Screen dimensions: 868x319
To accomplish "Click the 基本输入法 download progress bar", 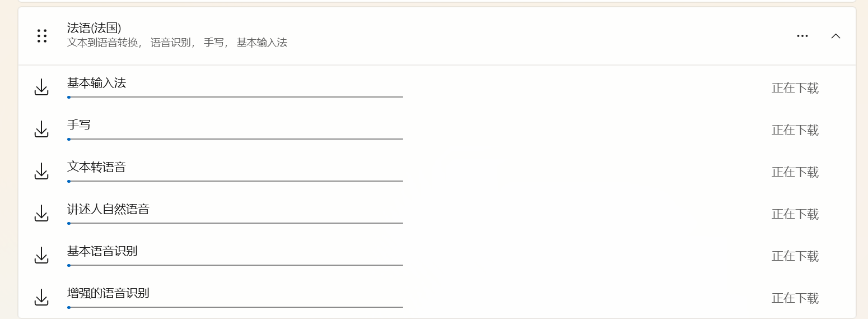I will pyautogui.click(x=235, y=97).
